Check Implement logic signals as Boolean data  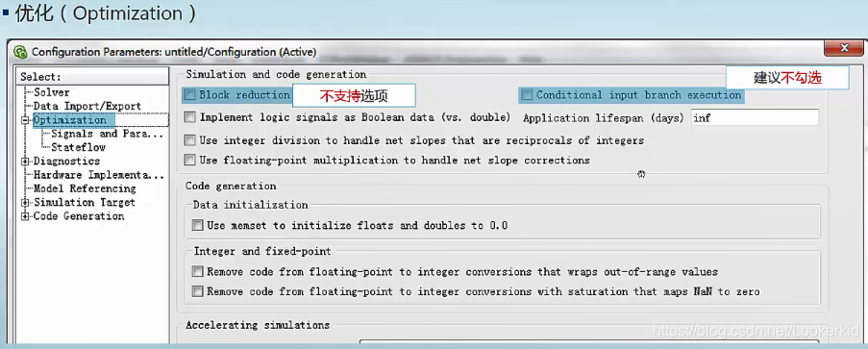coord(190,117)
